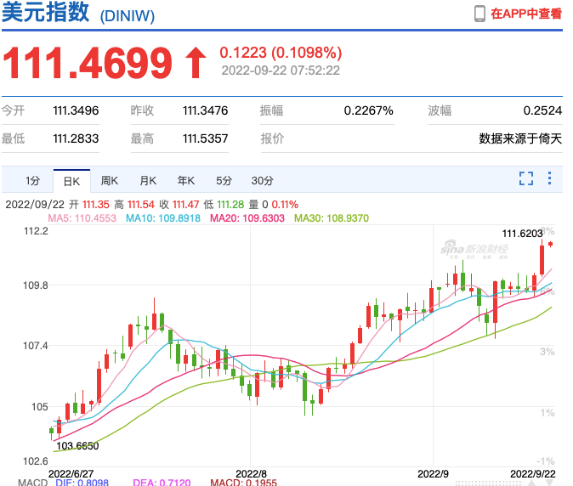Click the 102.6 price axis label
This screenshot has height=486, width=573.
pyautogui.click(x=36, y=461)
